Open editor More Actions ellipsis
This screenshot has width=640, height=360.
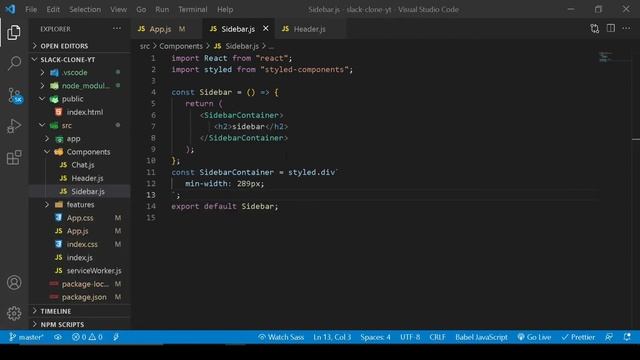[626, 29]
